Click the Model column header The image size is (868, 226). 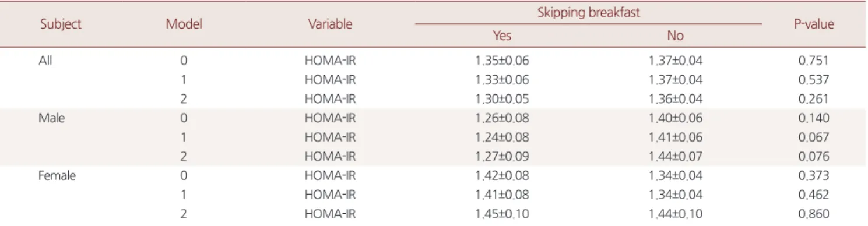[x=184, y=24]
